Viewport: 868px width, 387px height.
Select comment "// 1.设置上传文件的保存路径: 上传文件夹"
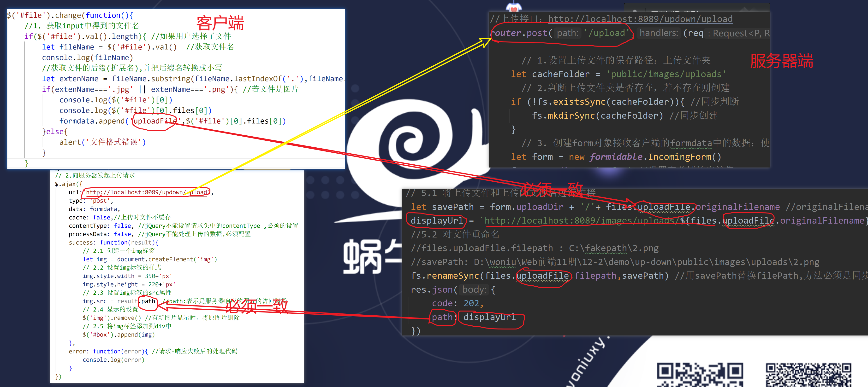click(x=616, y=60)
